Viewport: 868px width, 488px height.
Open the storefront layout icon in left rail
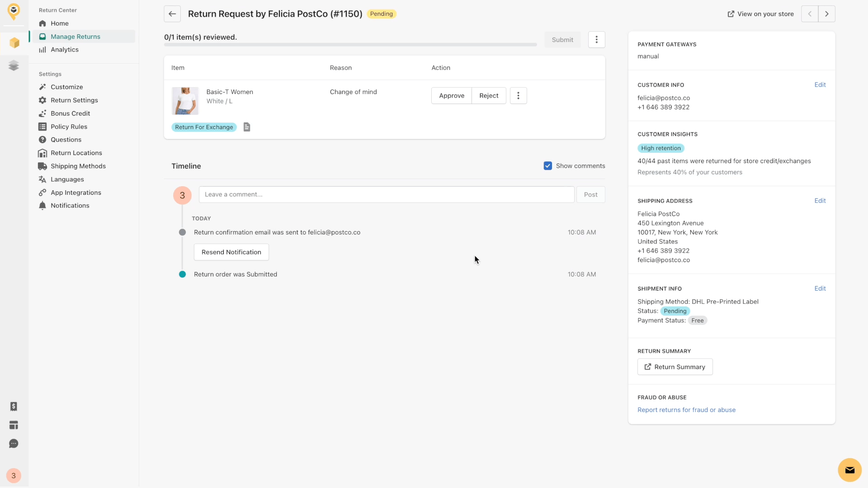coord(14,425)
